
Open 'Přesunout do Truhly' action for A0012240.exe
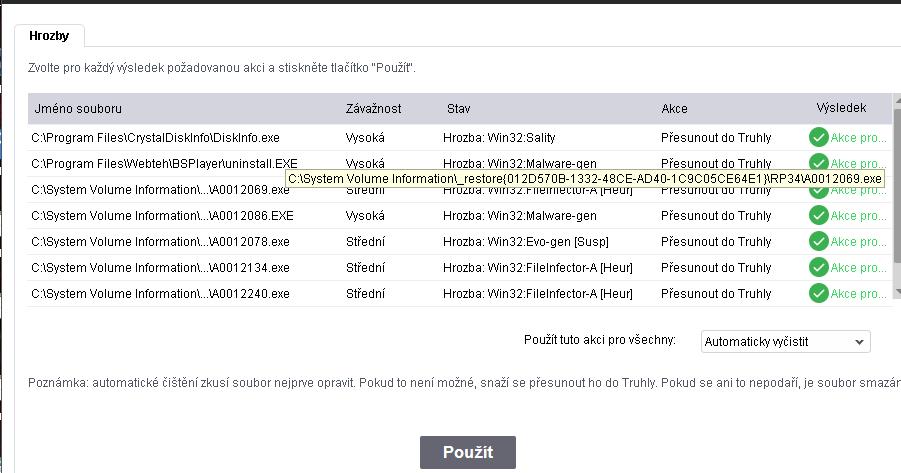(715, 293)
